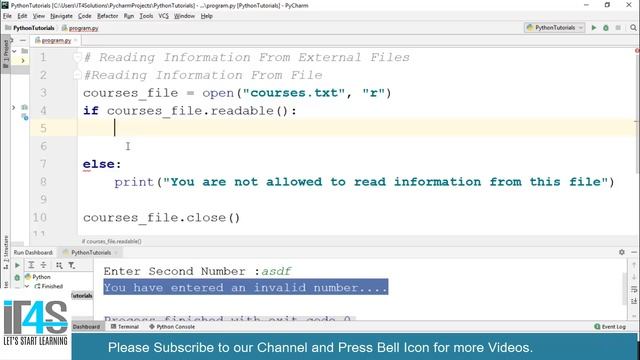The height and width of the screenshot is (360, 640).
Task: Click the Scratches and Consoles icon in project tree
Action: [24, 117]
